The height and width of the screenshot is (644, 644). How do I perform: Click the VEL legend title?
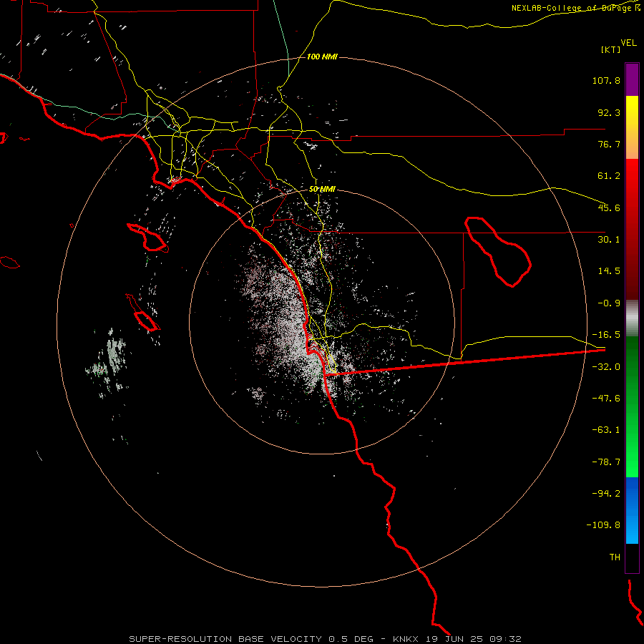[628, 43]
